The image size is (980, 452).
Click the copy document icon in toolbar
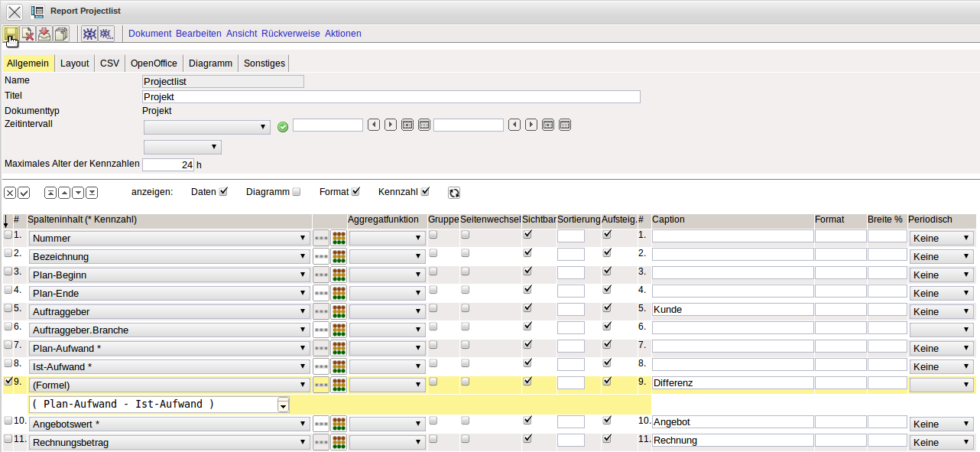(60, 34)
